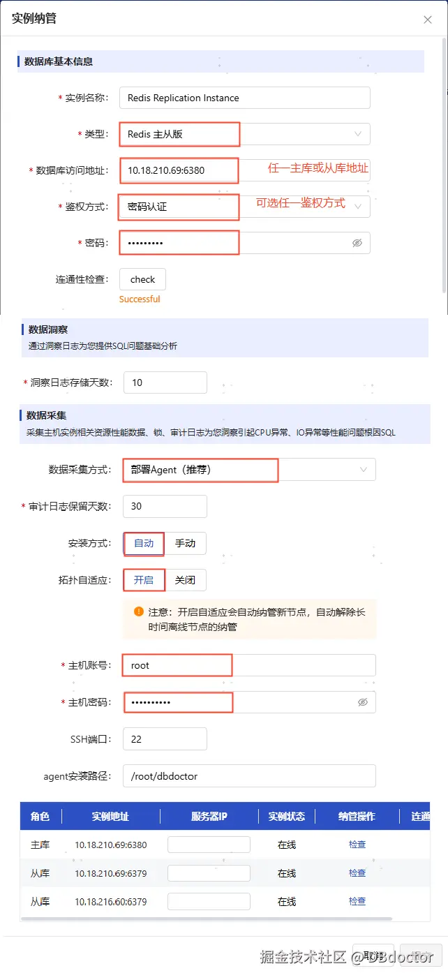Select 自动 installation mode
Screen dimensions: 448x980
(144, 543)
